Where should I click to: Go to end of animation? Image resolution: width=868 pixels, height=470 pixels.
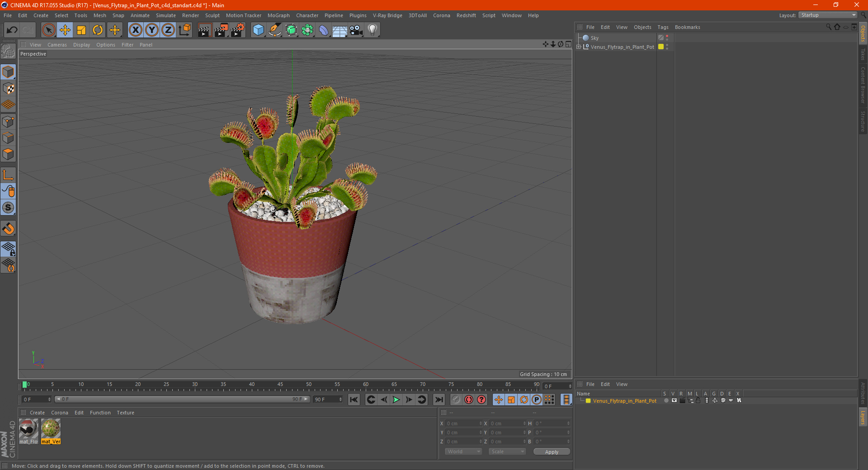439,399
